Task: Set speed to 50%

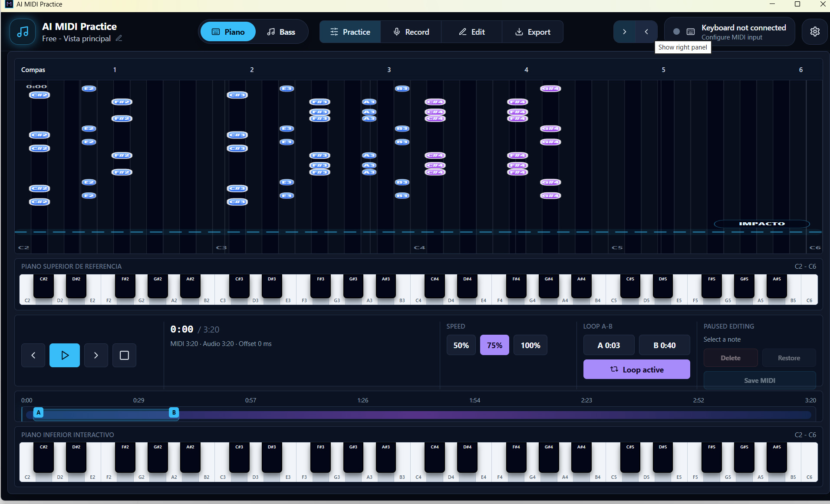Action: tap(461, 345)
